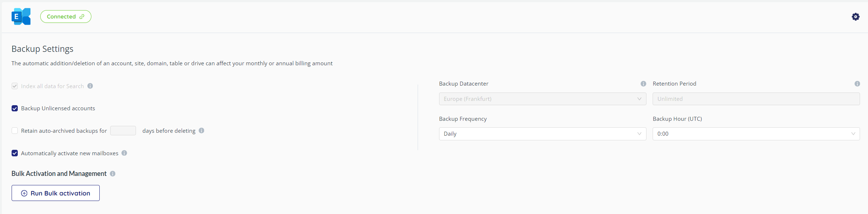Click info icon next to Bulk Activation heading
The height and width of the screenshot is (214, 868).
tap(113, 174)
